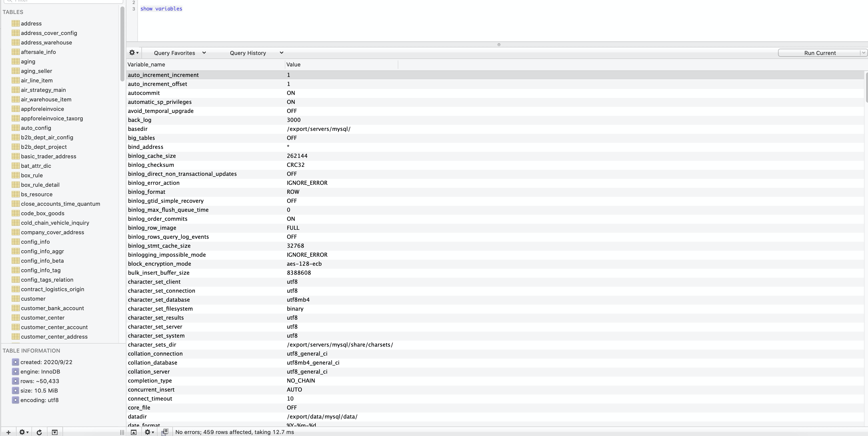Image resolution: width=868 pixels, height=436 pixels.
Task: Click the multiple results copy icon
Action: point(164,432)
